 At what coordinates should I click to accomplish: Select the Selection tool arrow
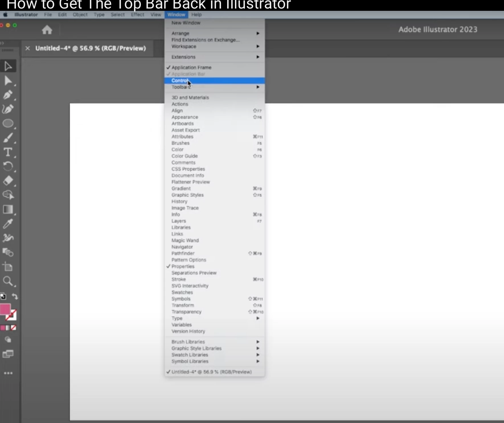pos(8,66)
